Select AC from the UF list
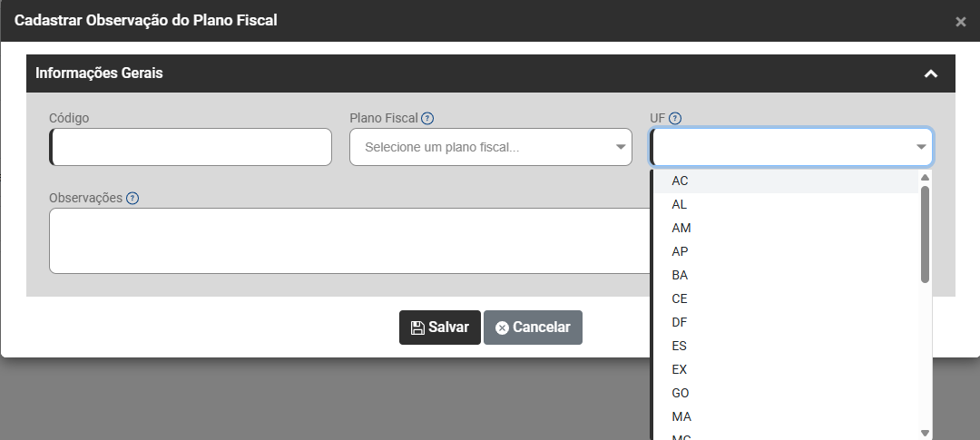 tap(680, 181)
